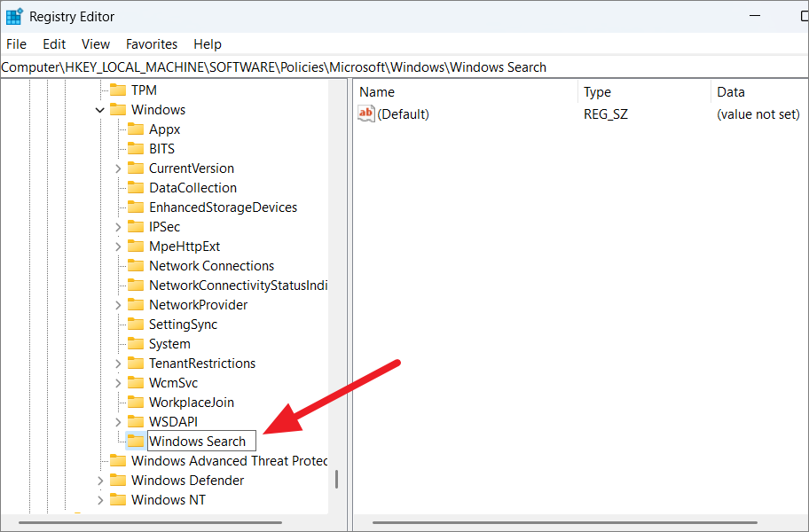
Task: Select the WorkplaceJoin key label
Action: click(192, 403)
